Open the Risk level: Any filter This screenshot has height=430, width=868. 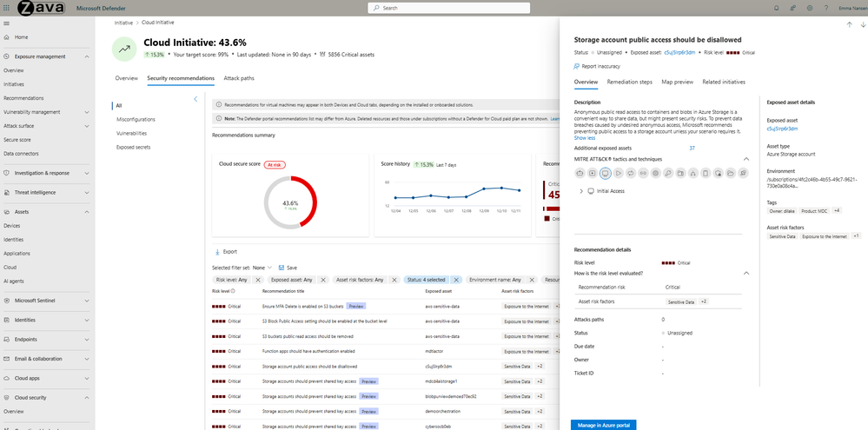point(231,280)
